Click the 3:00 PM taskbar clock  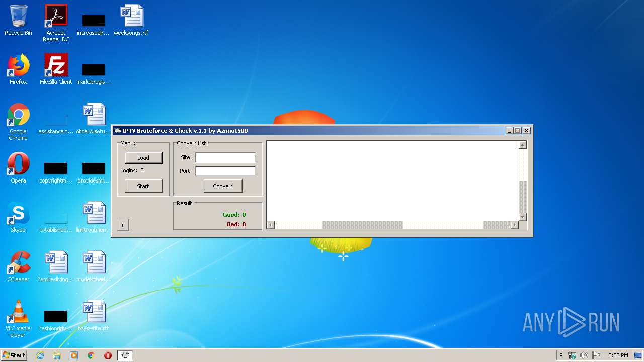[618, 355]
